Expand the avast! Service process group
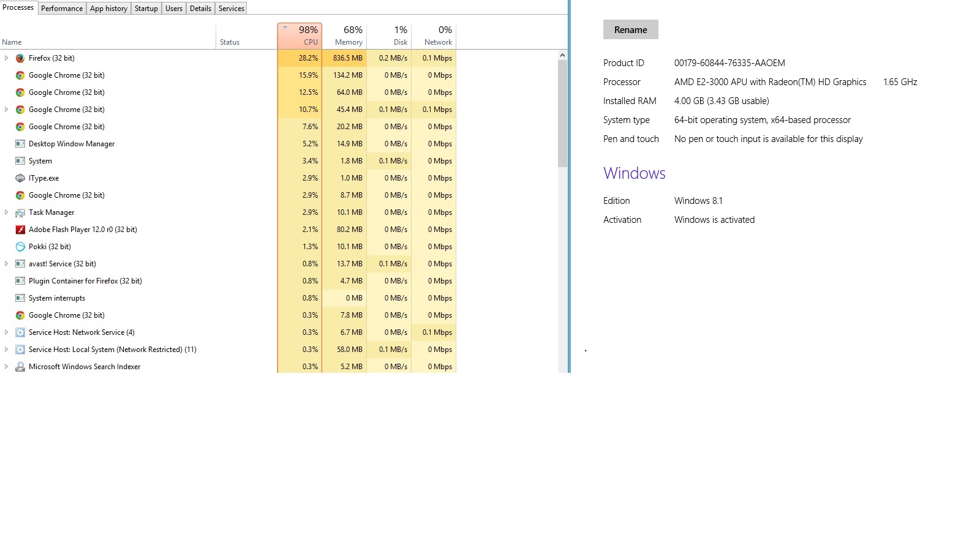Viewport: 980px width, 551px height. [x=6, y=264]
